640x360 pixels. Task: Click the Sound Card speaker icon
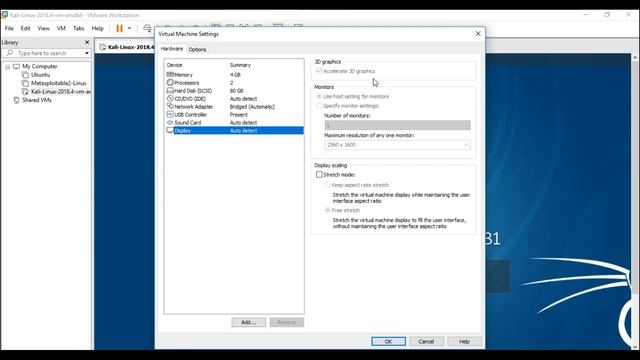[x=170, y=122]
